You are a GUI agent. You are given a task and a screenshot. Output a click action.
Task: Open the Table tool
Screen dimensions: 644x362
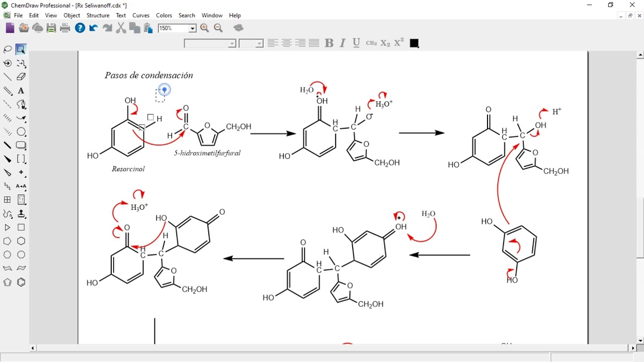click(x=8, y=200)
